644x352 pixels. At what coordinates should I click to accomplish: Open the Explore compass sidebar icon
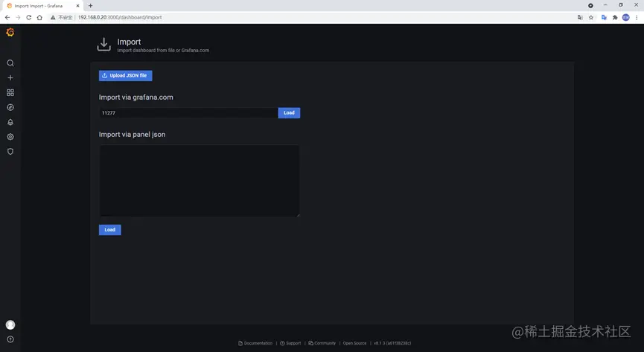click(x=10, y=107)
